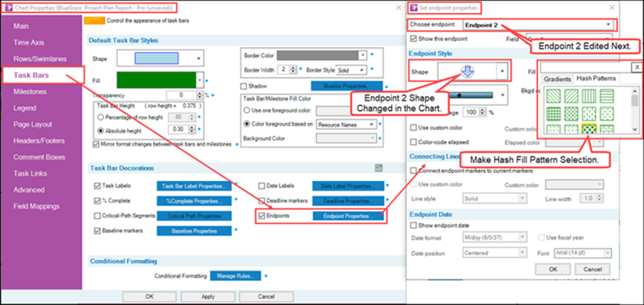Image resolution: width=644 pixels, height=305 pixels.
Task: Open Page Layout settings page
Action: [x=32, y=125]
